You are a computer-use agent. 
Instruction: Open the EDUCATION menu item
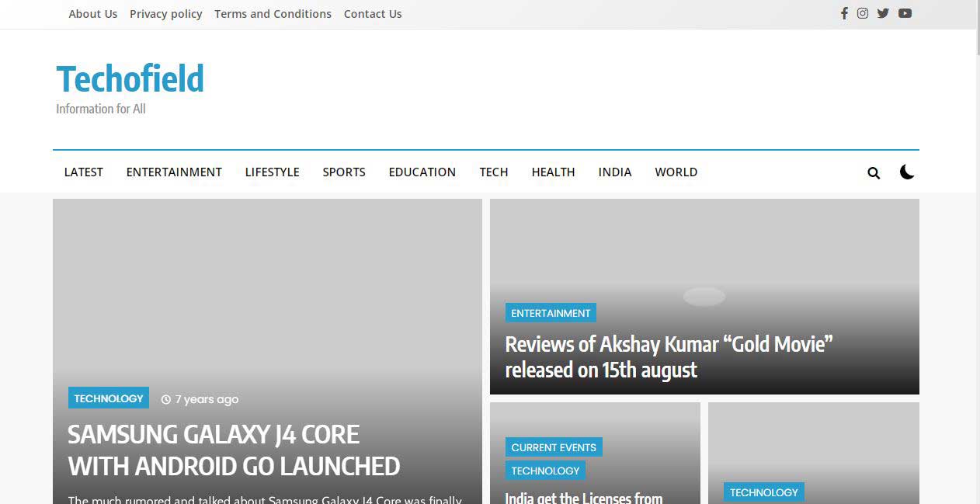(x=422, y=172)
